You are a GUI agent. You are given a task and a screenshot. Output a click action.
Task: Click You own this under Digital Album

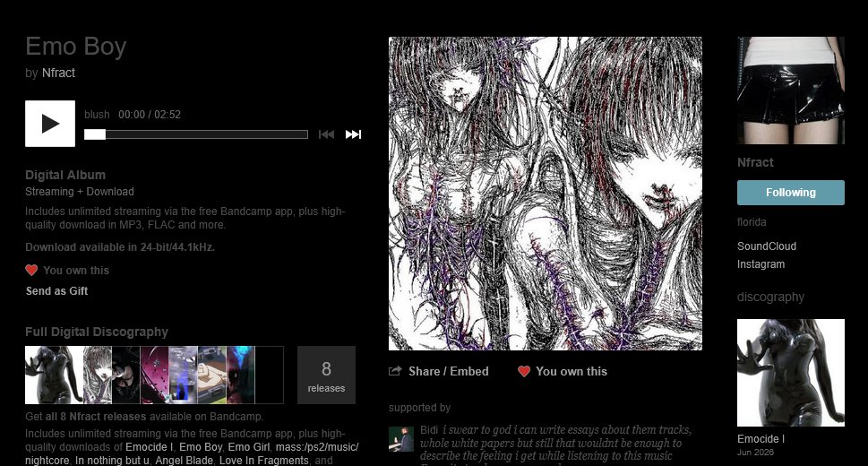tap(76, 271)
